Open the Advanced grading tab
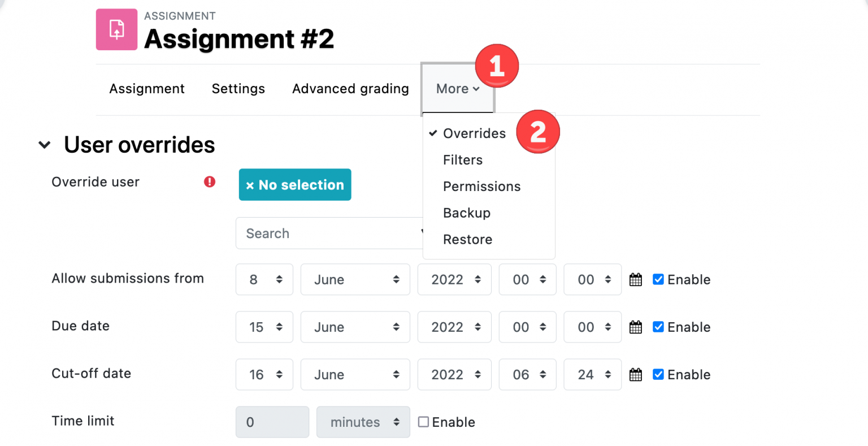Image resolution: width=868 pixels, height=446 pixels. (350, 89)
